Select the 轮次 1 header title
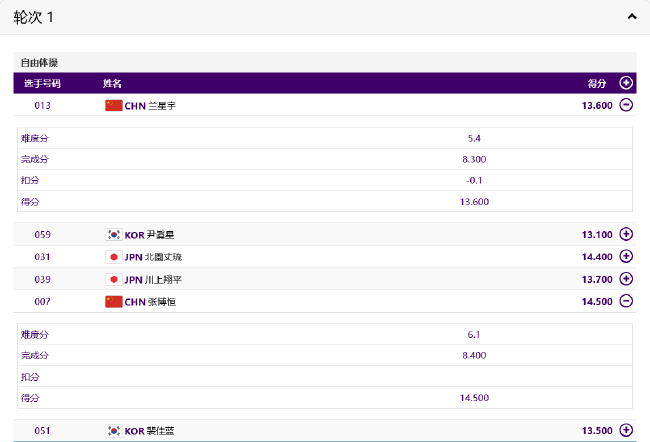The height and width of the screenshot is (442, 650). click(x=33, y=17)
